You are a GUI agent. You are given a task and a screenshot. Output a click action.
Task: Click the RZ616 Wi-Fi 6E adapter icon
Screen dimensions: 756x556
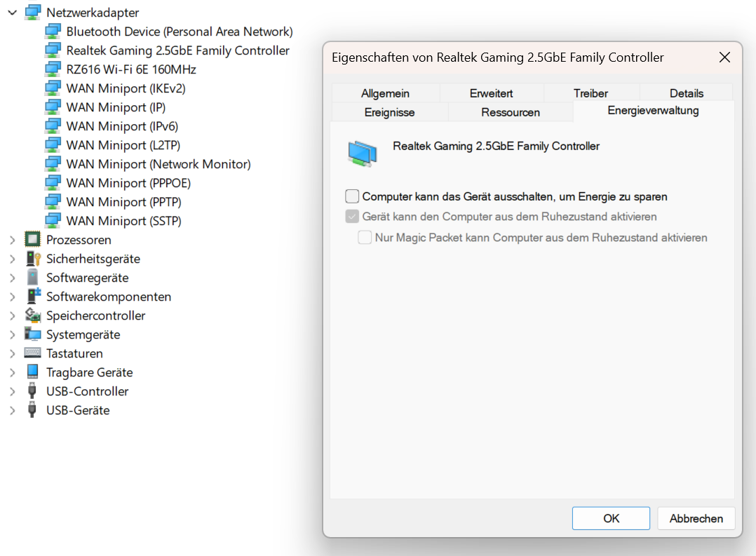(x=53, y=69)
